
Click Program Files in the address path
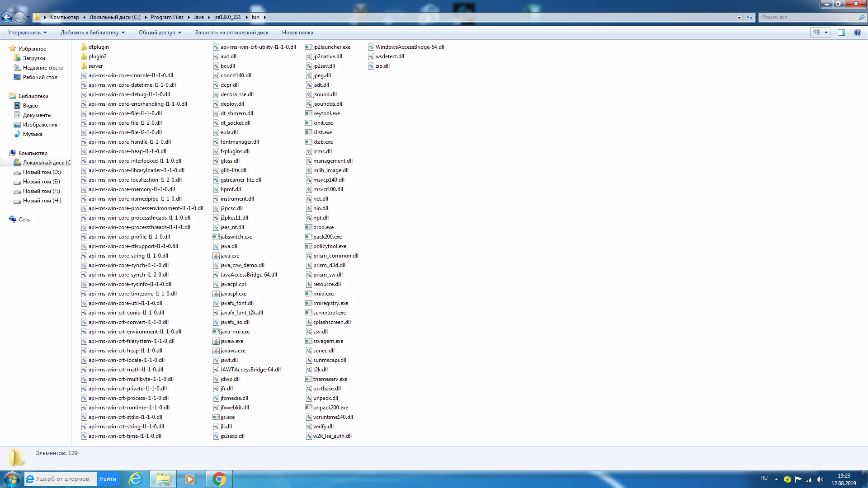[x=167, y=17]
